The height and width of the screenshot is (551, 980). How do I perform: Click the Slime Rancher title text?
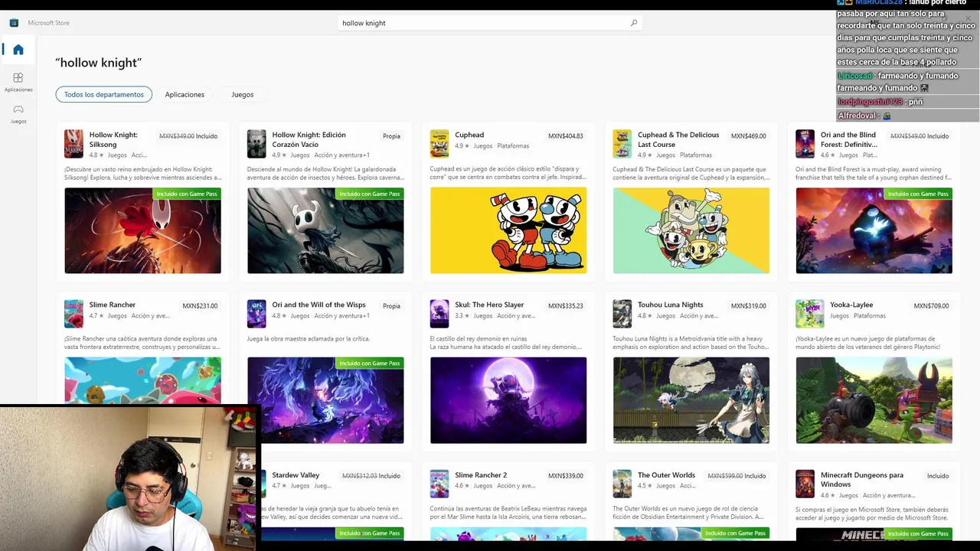click(113, 305)
